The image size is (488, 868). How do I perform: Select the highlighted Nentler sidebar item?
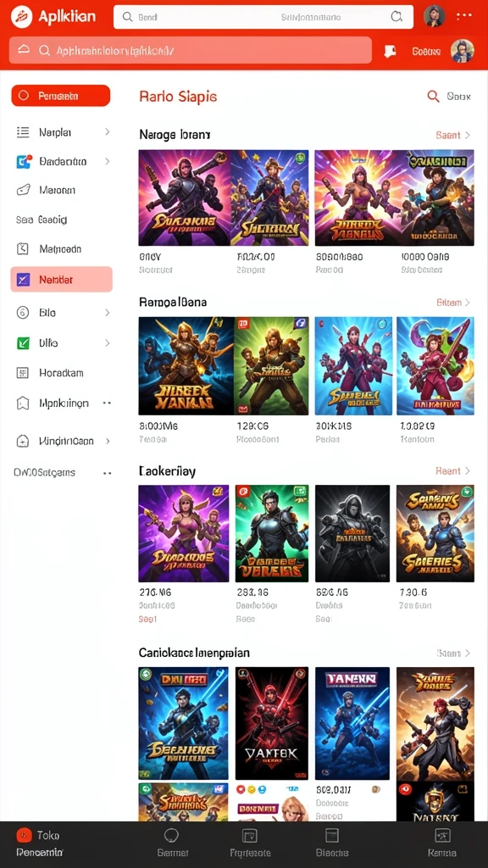(61, 280)
